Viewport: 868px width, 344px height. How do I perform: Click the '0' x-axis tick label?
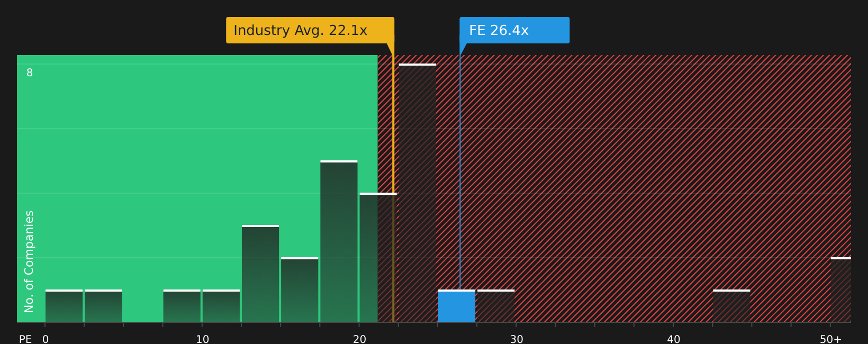coord(46,339)
